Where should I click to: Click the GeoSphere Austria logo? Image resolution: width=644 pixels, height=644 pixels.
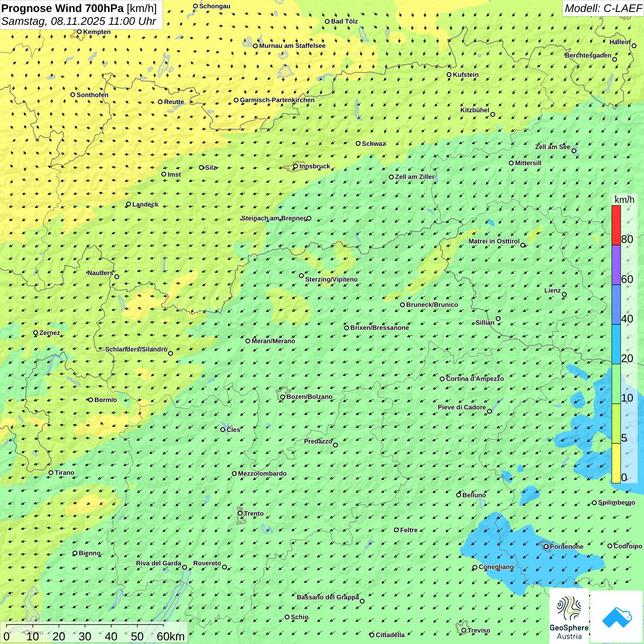(569, 616)
